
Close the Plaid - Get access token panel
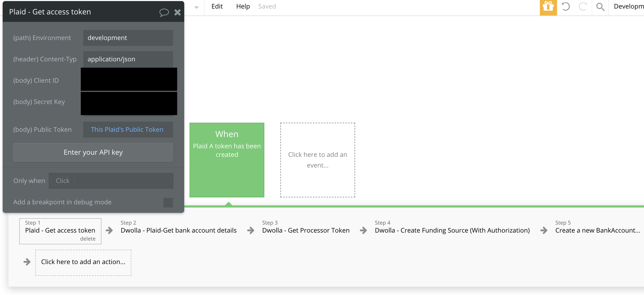tap(178, 12)
